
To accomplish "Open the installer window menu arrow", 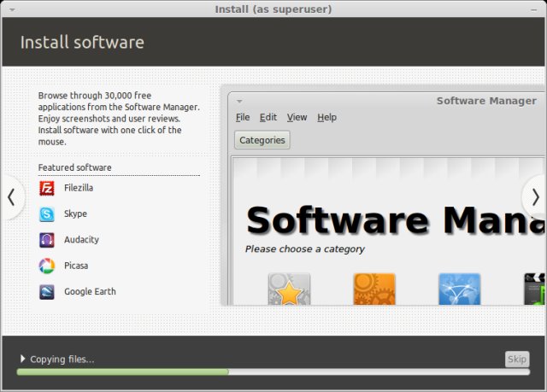I will [12, 9].
